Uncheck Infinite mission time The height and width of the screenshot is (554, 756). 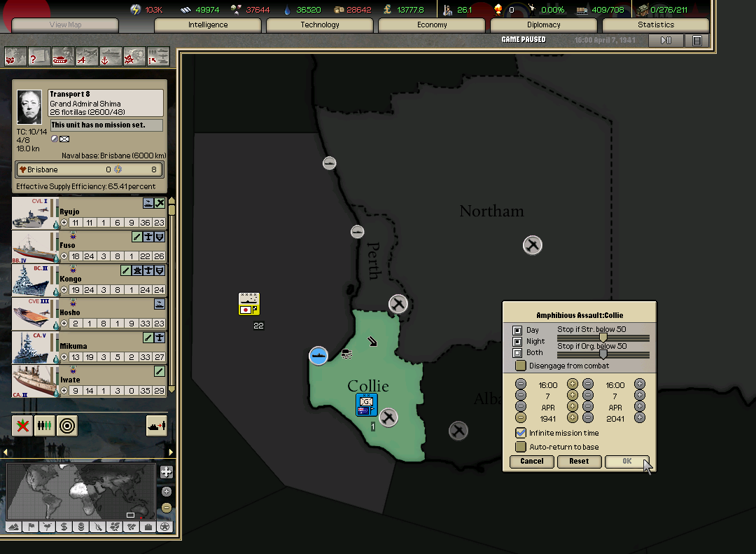(521, 433)
